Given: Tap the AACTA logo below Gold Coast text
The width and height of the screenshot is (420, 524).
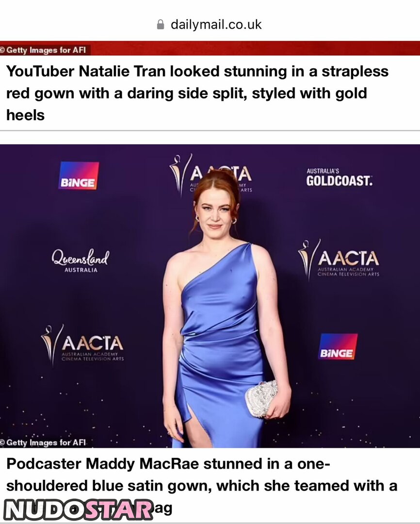Looking at the screenshot, I should tap(339, 261).
